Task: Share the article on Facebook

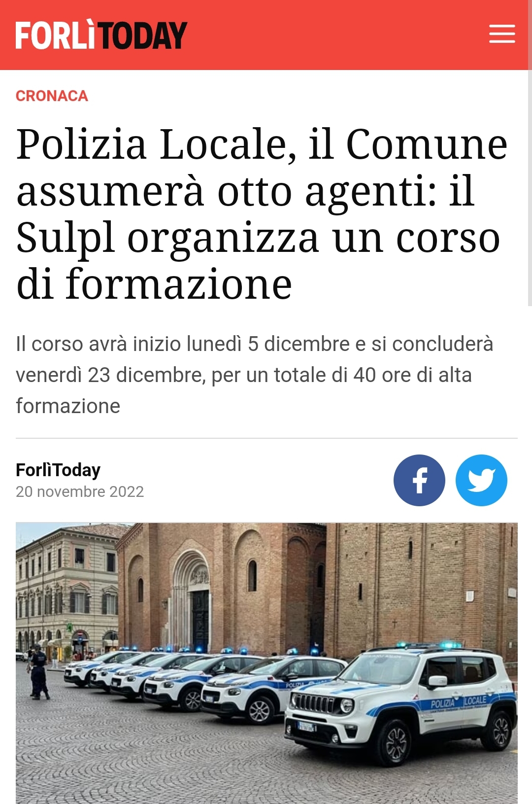Action: (x=419, y=480)
